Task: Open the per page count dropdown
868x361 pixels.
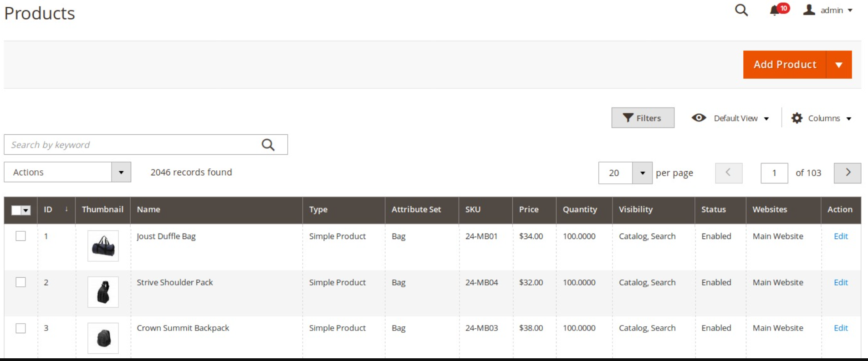Action: 642,173
